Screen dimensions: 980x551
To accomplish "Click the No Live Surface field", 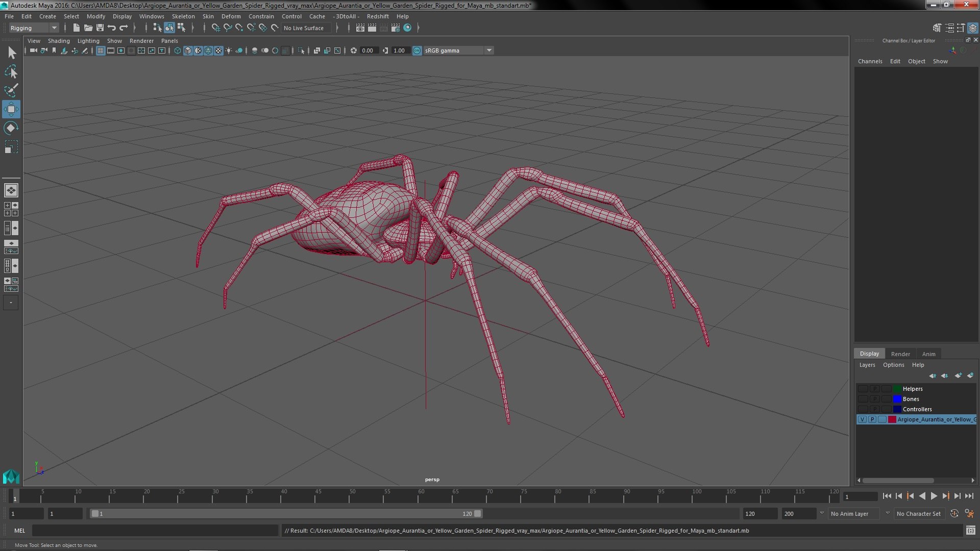I will click(x=306, y=28).
